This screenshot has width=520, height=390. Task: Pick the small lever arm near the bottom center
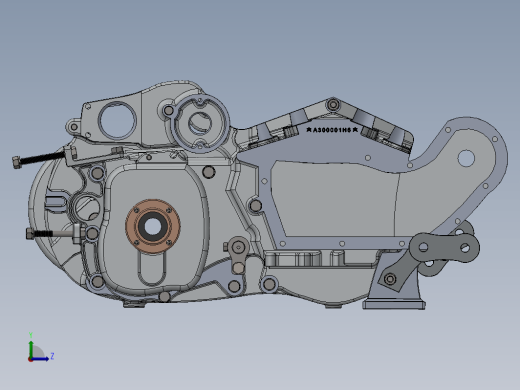237,254
